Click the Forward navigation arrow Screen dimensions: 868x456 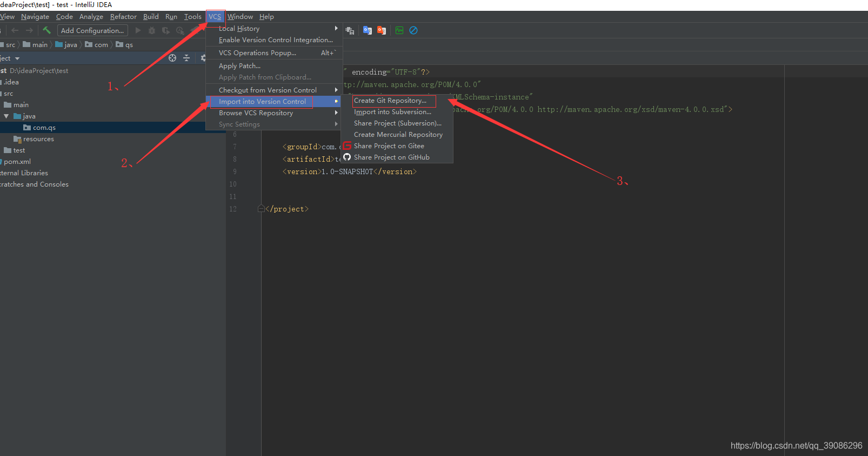pos(29,31)
